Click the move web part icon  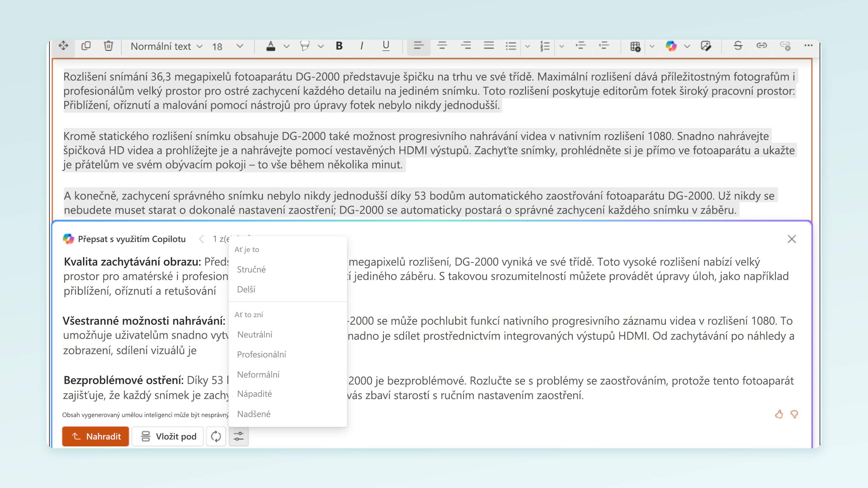[x=63, y=46]
